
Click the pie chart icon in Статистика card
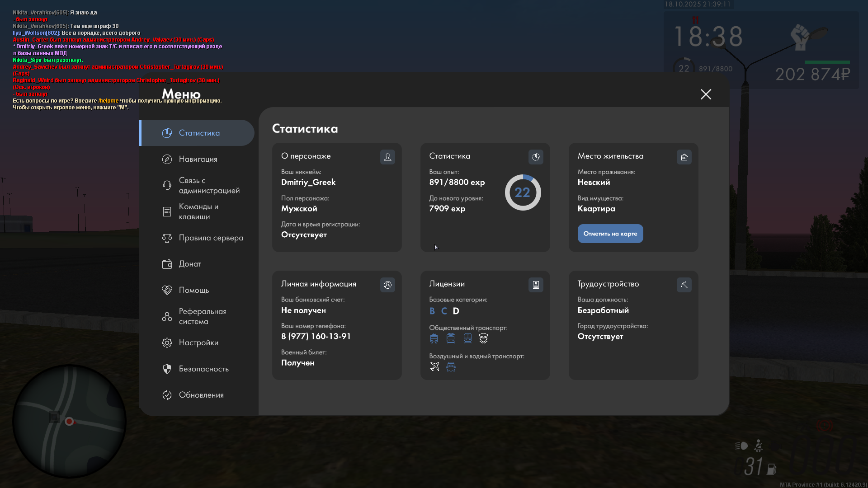pyautogui.click(x=536, y=157)
